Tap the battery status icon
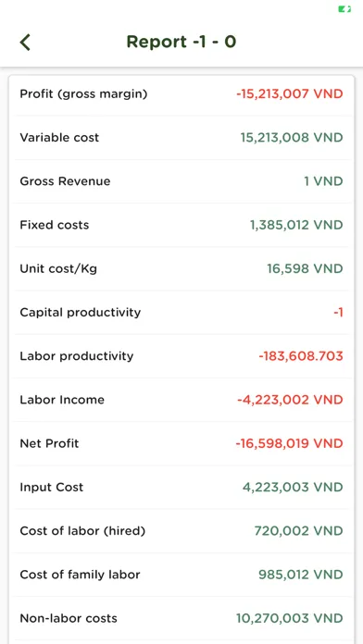This screenshot has height=644, width=363. [344, 9]
